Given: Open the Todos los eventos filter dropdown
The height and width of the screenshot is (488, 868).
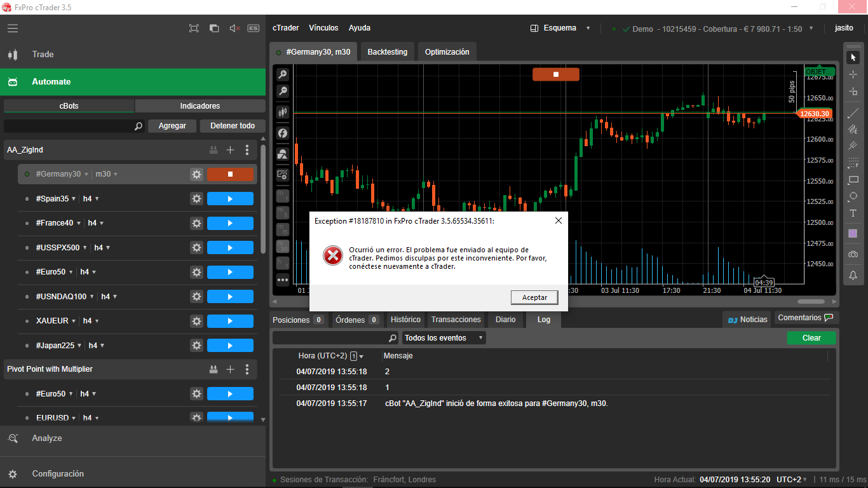Looking at the screenshot, I should [444, 338].
